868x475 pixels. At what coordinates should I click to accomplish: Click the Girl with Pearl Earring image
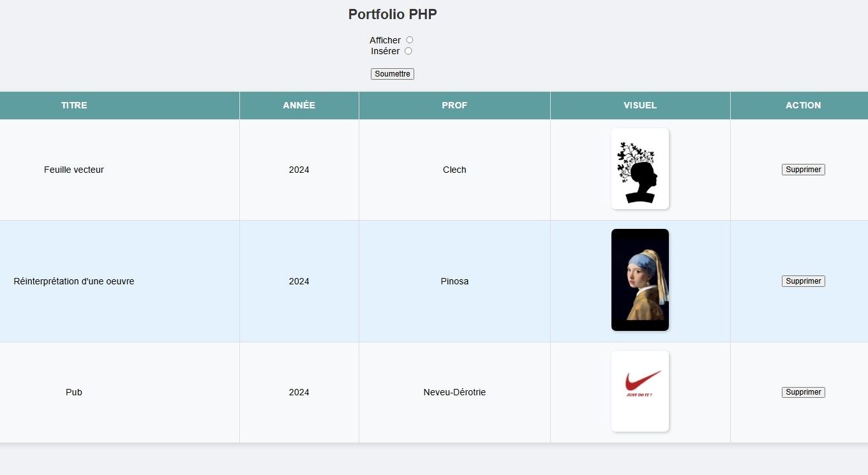pyautogui.click(x=640, y=280)
